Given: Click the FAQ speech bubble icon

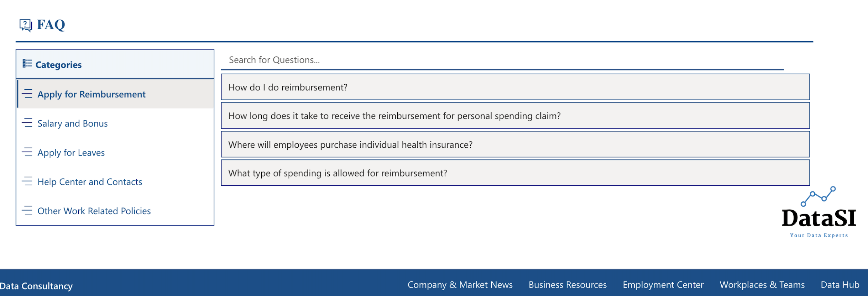Looking at the screenshot, I should tap(25, 24).
